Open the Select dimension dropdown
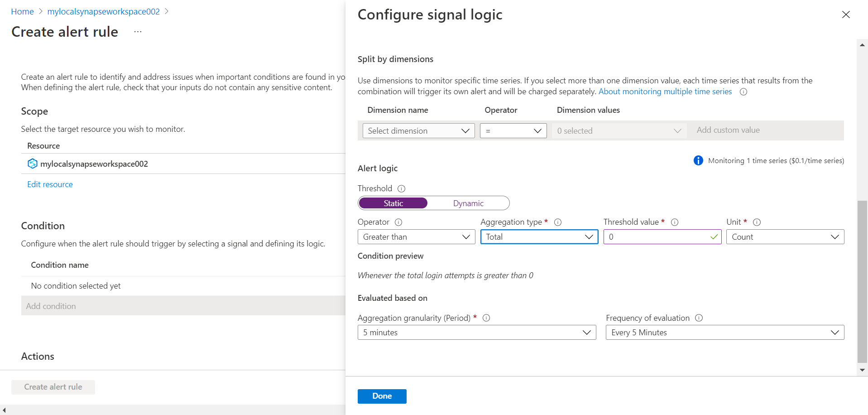 tap(418, 131)
